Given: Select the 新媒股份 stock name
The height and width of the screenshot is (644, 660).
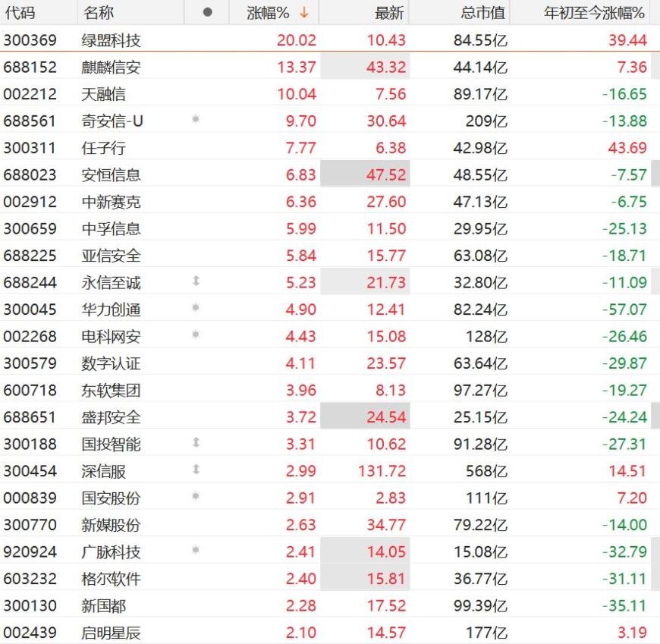Looking at the screenshot, I should click(x=111, y=526).
